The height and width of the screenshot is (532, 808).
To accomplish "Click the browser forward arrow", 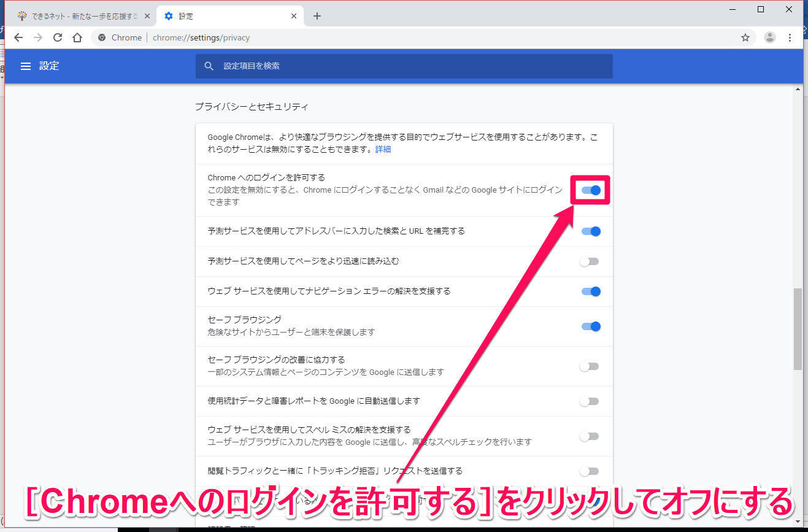I will [38, 37].
